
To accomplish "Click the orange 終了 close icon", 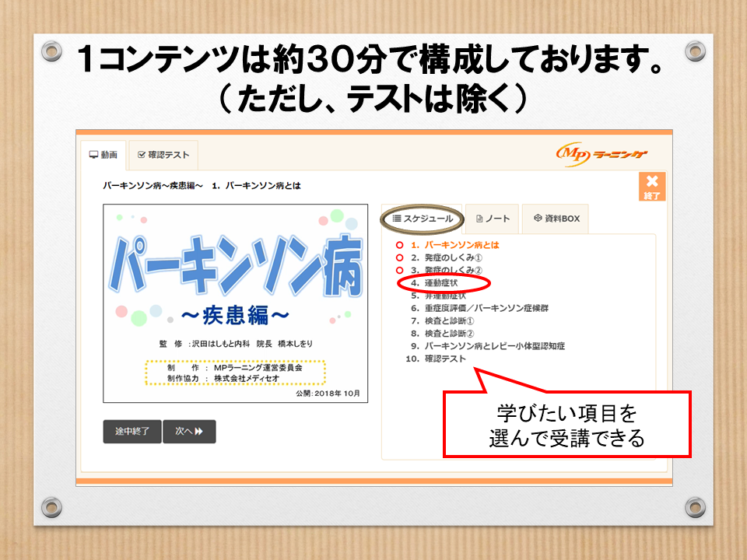I will [x=651, y=187].
